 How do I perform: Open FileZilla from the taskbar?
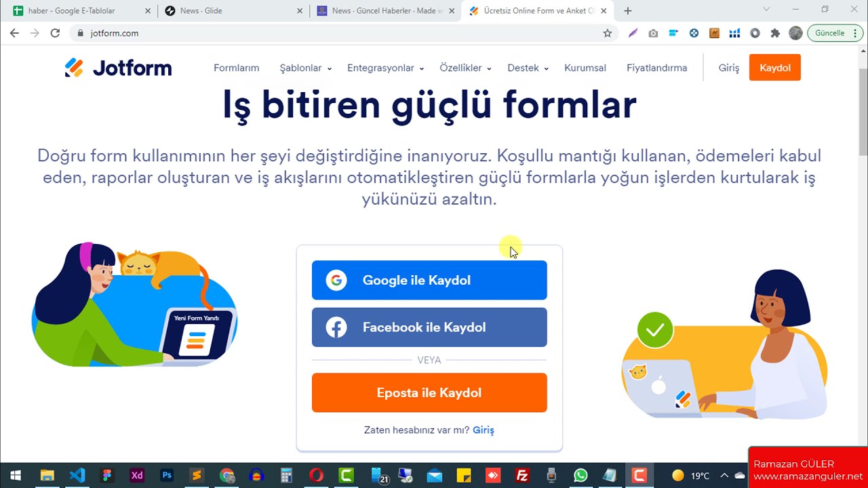click(x=521, y=475)
